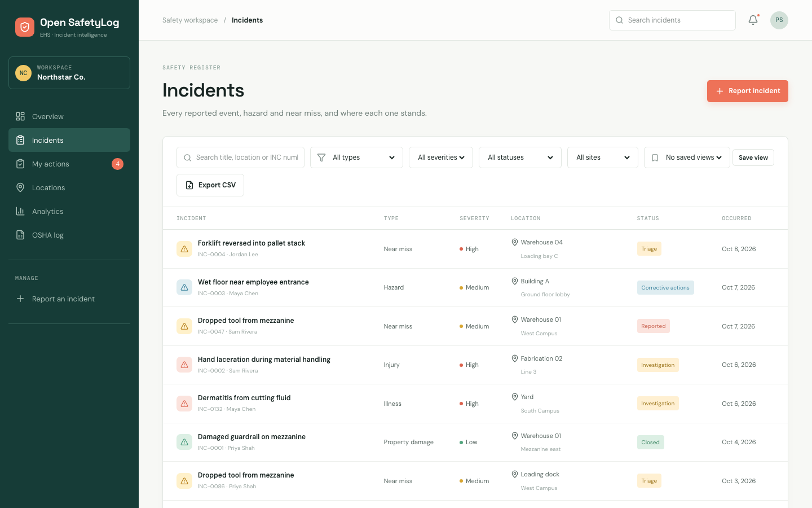Click the Save view button
This screenshot has width=812, height=508.
tap(753, 157)
